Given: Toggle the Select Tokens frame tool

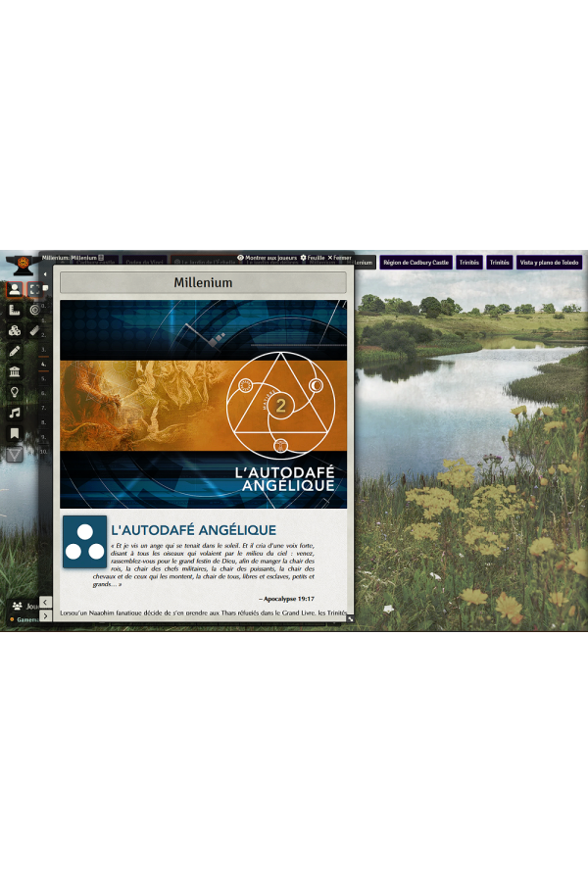Looking at the screenshot, I should 35,289.
